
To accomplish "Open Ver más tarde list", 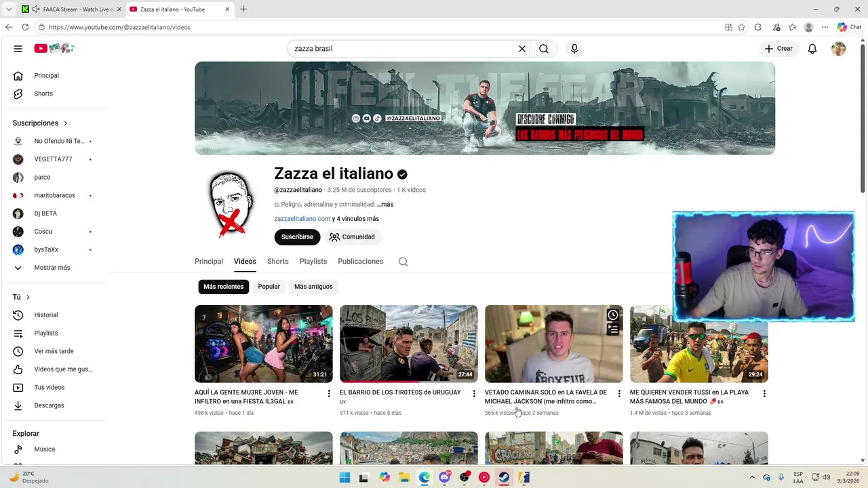I will click(x=53, y=351).
